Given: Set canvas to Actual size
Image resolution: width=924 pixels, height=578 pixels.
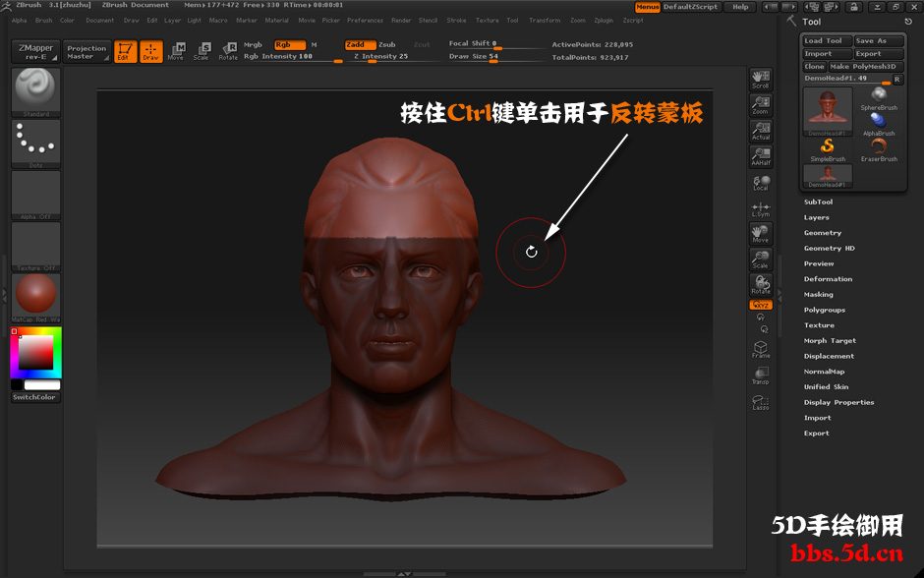Looking at the screenshot, I should point(761,131).
